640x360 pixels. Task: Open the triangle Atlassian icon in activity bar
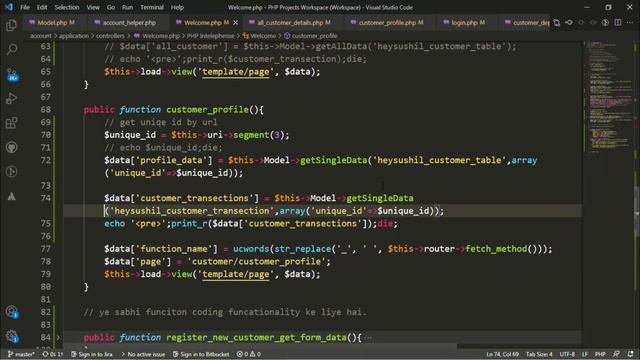coord(11,196)
